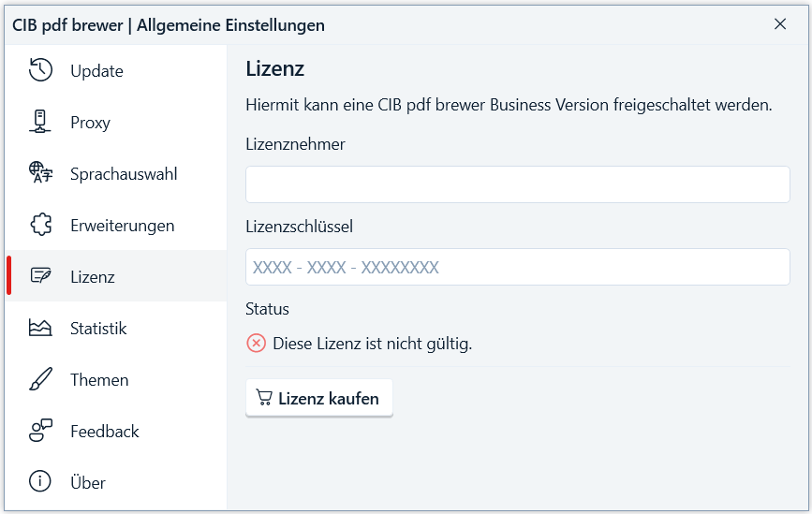The height and width of the screenshot is (514, 812).
Task: Click the Über info circle icon
Action: (40, 481)
